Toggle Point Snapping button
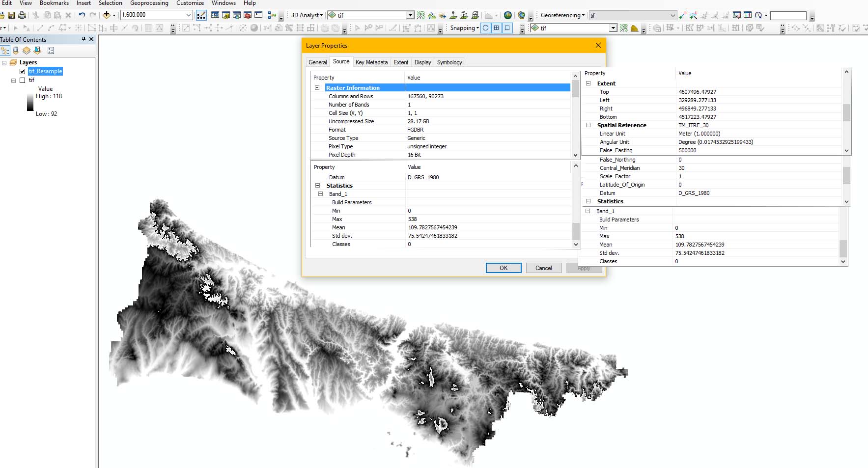The width and height of the screenshot is (868, 468). tap(486, 28)
